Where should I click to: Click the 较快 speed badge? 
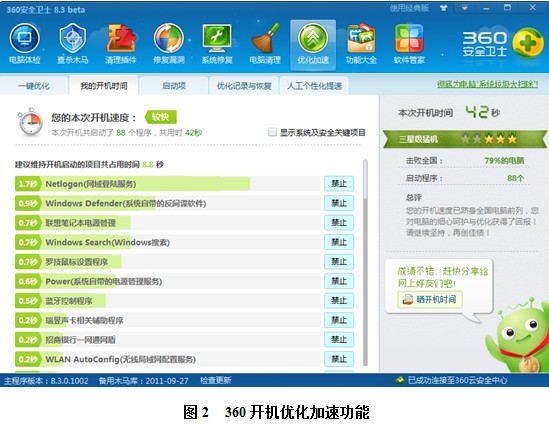tap(160, 117)
